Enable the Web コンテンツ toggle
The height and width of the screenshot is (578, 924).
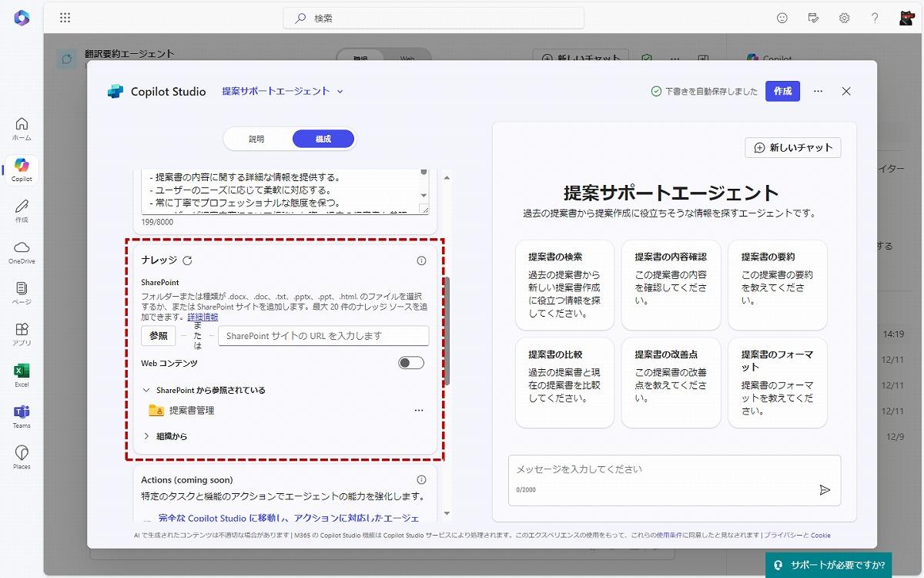click(412, 362)
